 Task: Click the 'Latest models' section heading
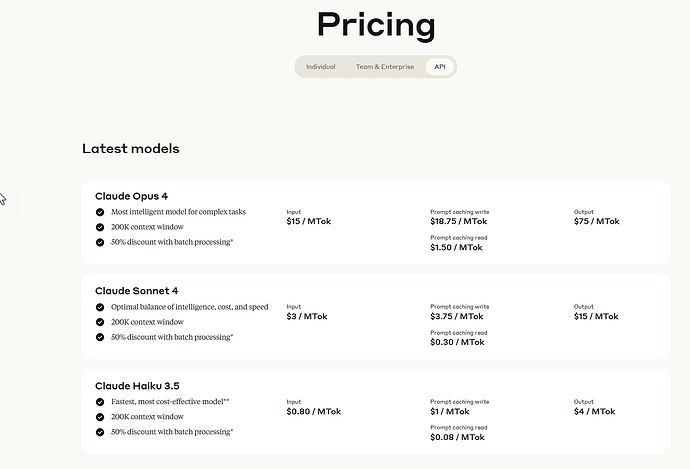click(131, 149)
